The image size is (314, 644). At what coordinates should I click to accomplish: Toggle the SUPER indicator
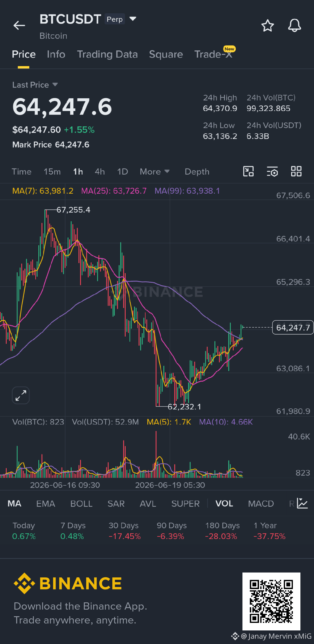click(185, 503)
